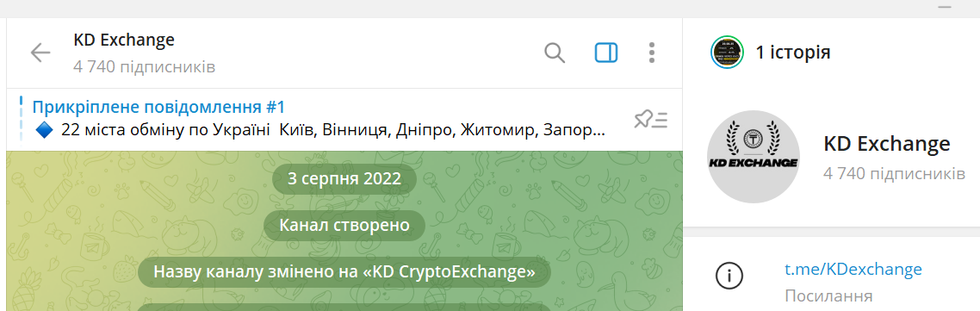The image size is (980, 311).
Task: Open the t.me/KDexchange link
Action: tap(853, 269)
